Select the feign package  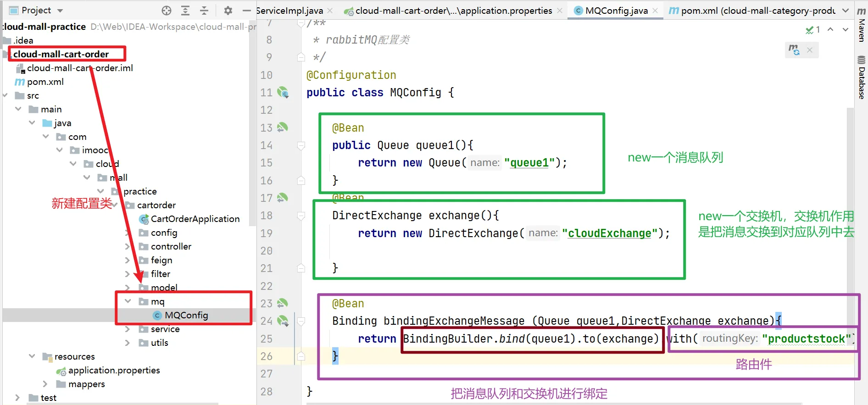(161, 260)
